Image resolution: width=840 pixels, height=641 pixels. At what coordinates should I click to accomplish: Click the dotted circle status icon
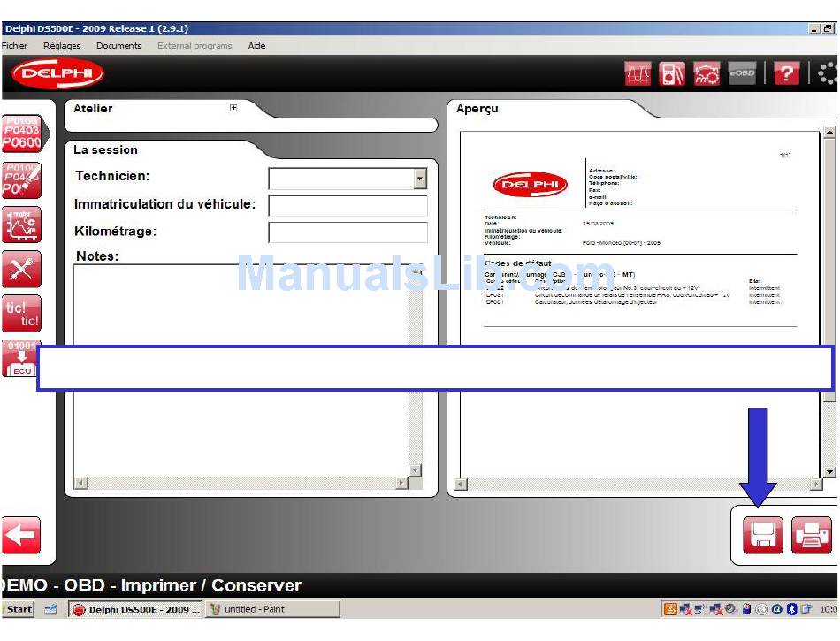(x=828, y=73)
